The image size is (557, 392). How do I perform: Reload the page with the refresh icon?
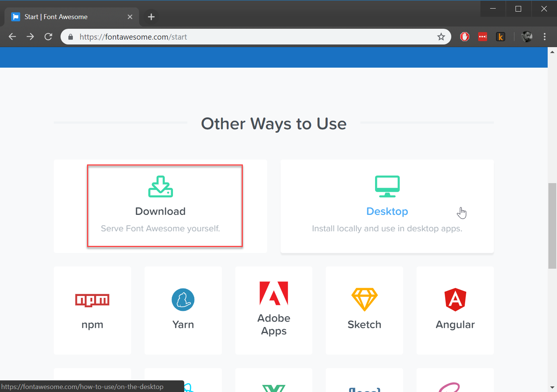48,37
